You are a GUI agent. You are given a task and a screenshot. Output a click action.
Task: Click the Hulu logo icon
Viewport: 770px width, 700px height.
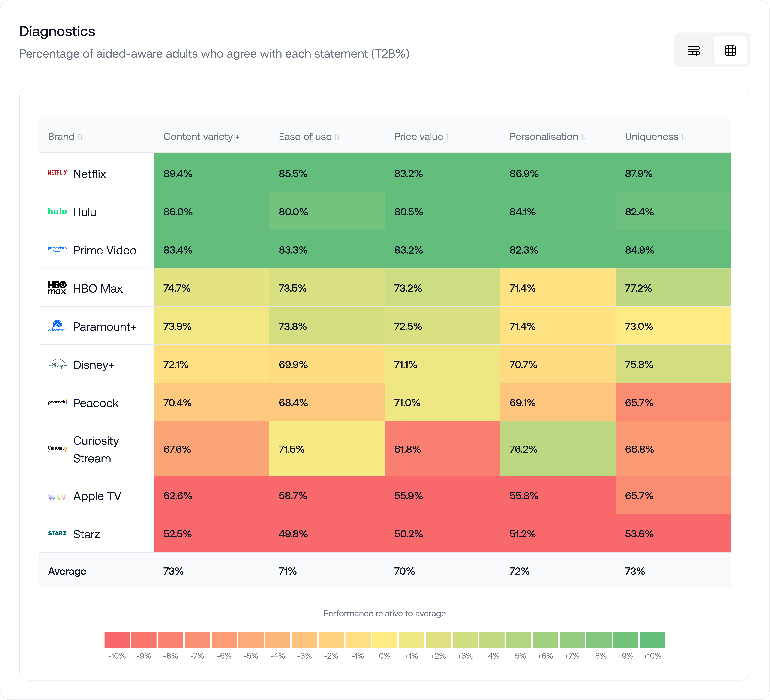(x=57, y=211)
